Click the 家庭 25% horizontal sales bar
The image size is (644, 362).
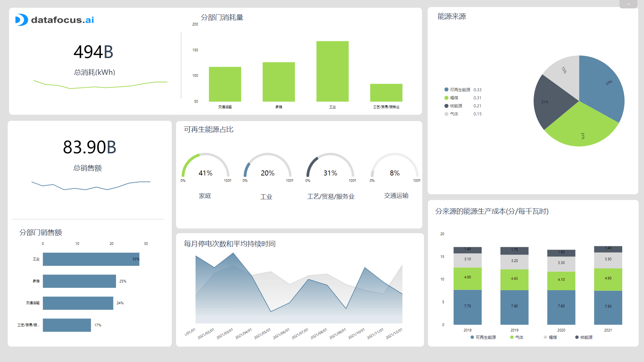point(79,281)
